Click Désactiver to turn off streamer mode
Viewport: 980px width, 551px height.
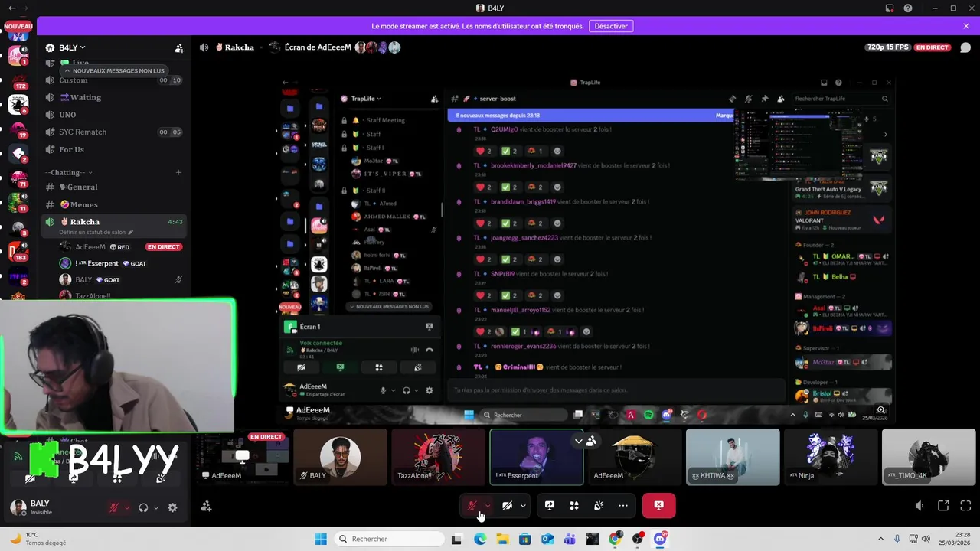coord(611,26)
